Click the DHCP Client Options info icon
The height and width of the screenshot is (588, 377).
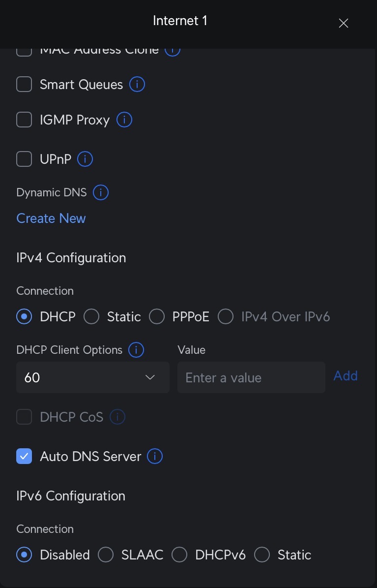pyautogui.click(x=136, y=350)
